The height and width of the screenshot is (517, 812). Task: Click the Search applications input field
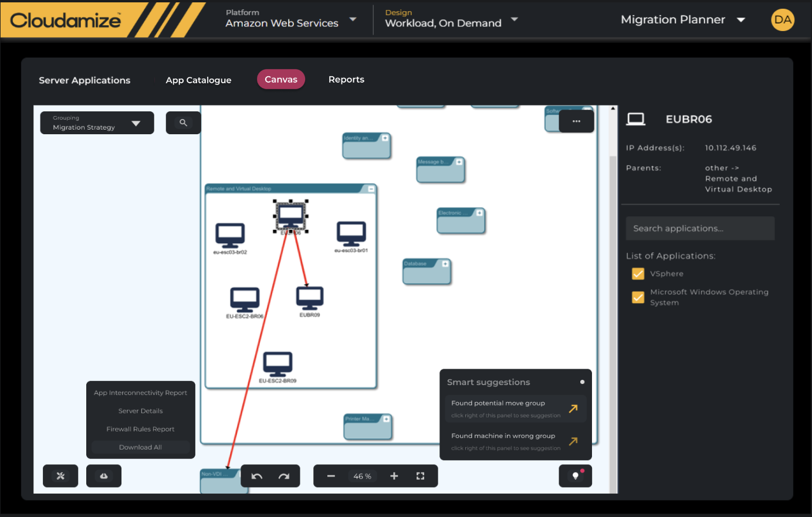coord(700,229)
